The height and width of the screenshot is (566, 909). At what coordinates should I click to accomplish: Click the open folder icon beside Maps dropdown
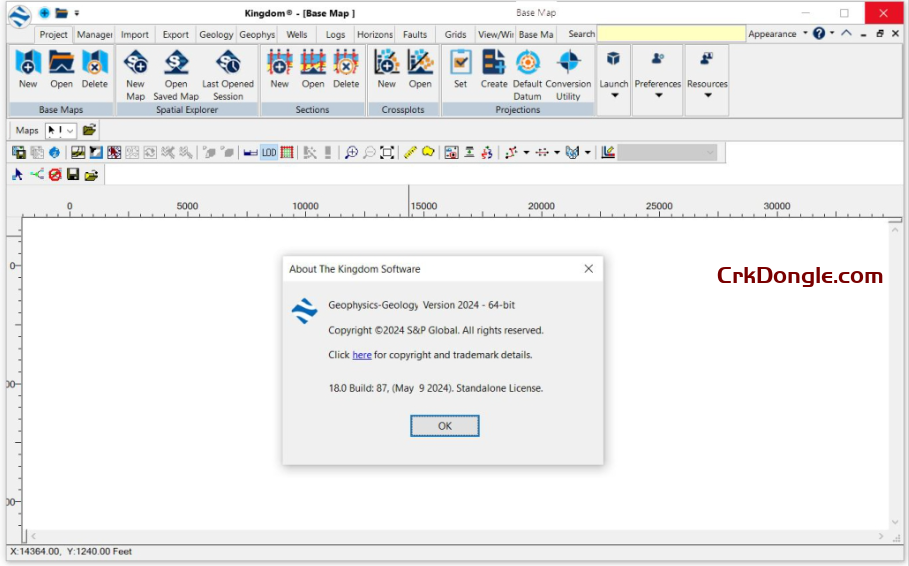point(89,130)
